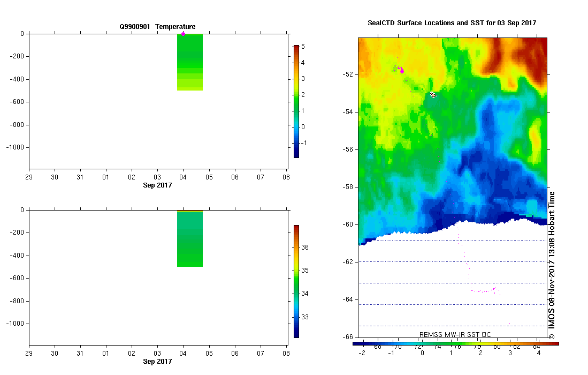
Task: Click 'Sep 2017' label under the temperature plot
Action: [x=157, y=185]
